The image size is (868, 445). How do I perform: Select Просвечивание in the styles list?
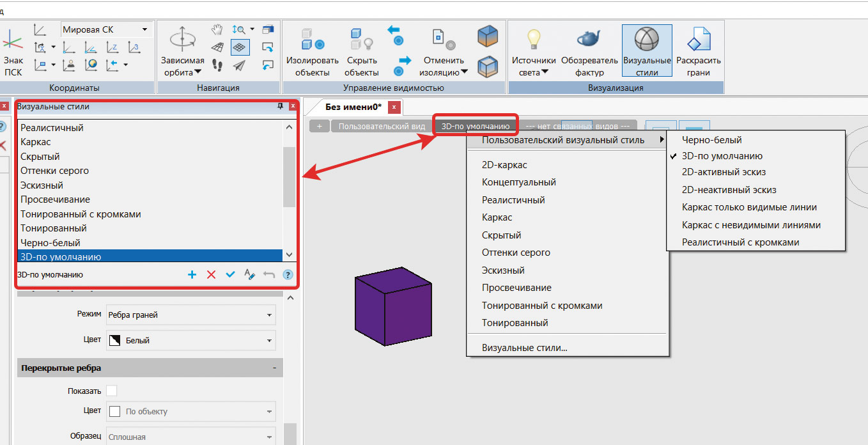click(x=150, y=199)
